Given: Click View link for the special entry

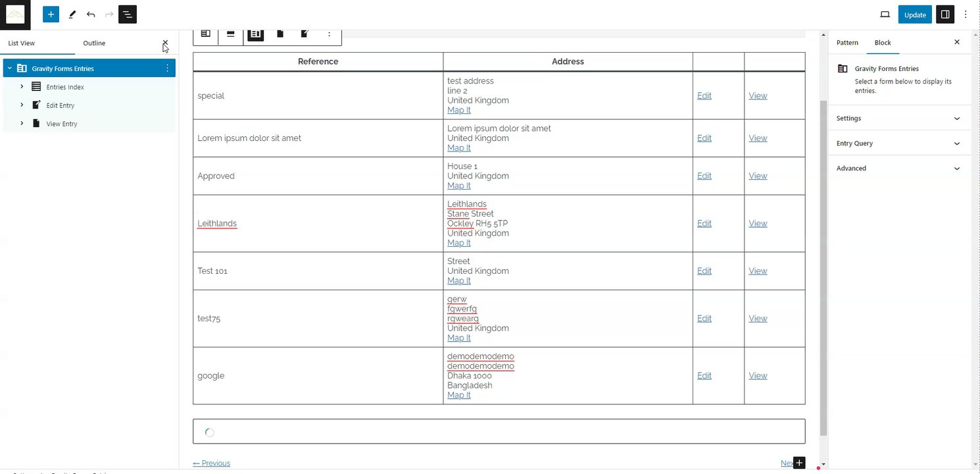Looking at the screenshot, I should pyautogui.click(x=758, y=95).
